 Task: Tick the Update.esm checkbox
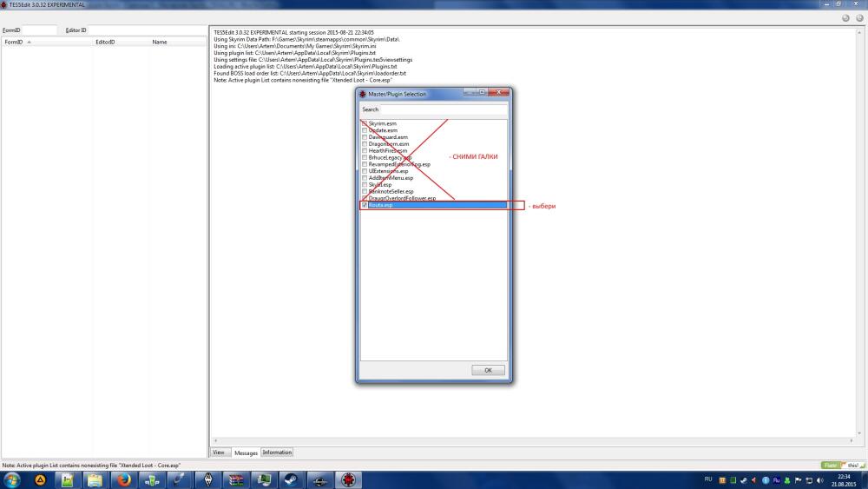(x=365, y=130)
